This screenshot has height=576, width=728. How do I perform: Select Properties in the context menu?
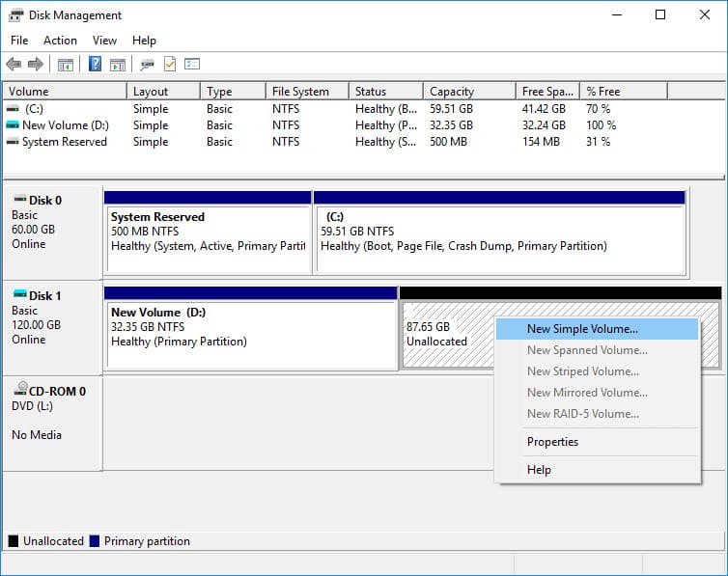(x=552, y=442)
